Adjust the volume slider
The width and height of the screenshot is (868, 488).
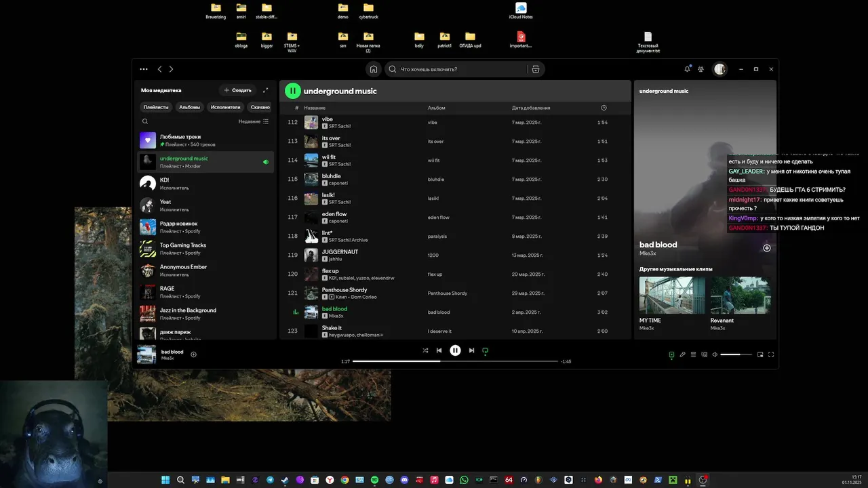736,354
